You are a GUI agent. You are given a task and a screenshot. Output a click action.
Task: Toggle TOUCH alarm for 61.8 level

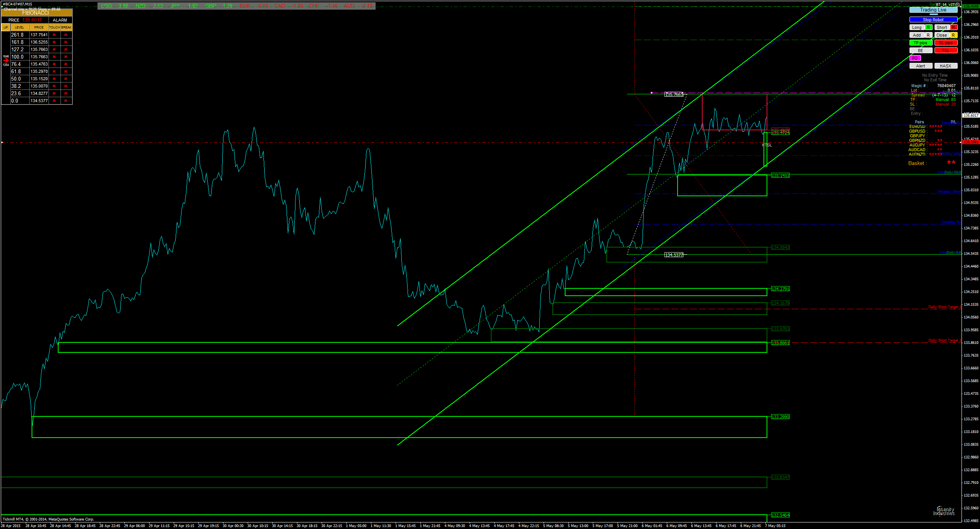pyautogui.click(x=54, y=72)
